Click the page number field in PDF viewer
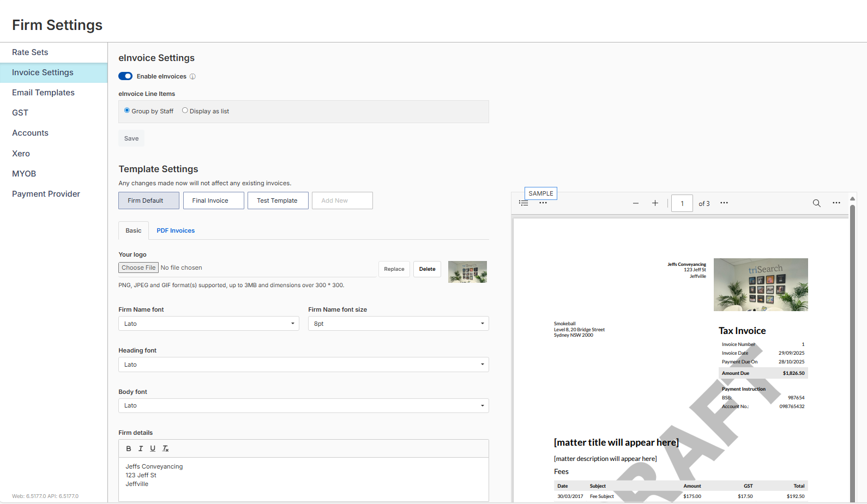 682,203
